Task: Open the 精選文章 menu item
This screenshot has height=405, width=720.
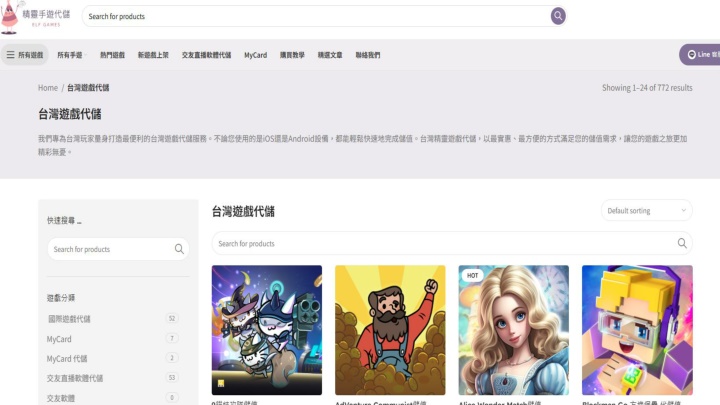Action: pyautogui.click(x=330, y=55)
